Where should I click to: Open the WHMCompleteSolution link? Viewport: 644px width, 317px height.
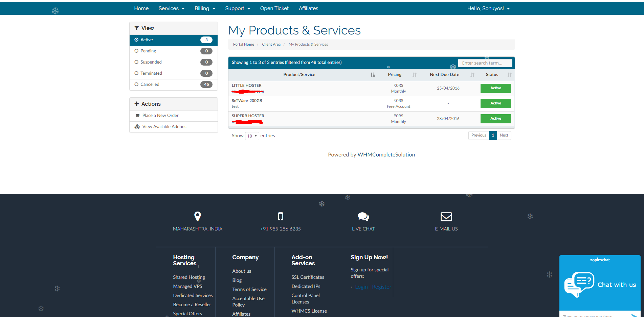tap(386, 155)
